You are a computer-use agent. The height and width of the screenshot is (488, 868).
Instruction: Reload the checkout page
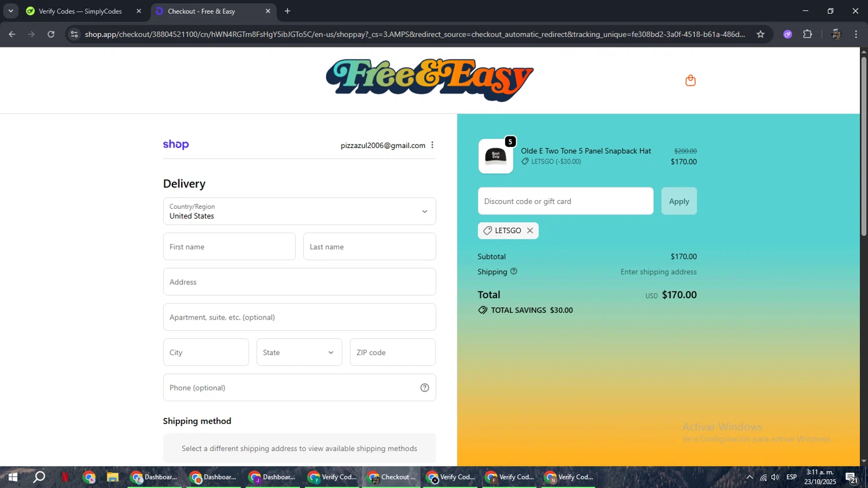(x=51, y=34)
